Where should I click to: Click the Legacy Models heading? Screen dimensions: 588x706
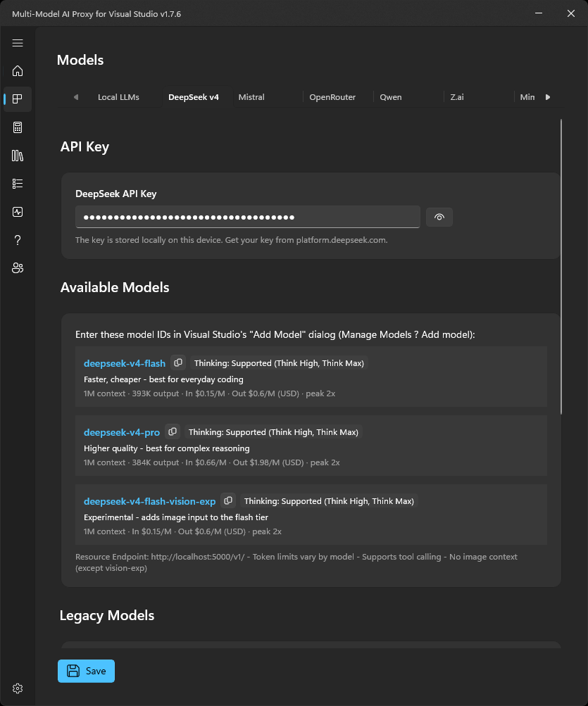[107, 615]
